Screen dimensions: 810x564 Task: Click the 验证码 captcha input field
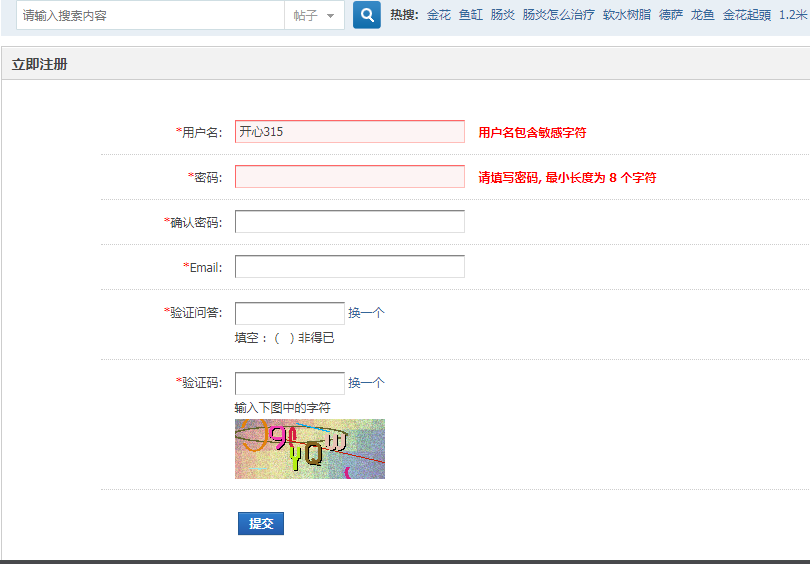[x=290, y=383]
